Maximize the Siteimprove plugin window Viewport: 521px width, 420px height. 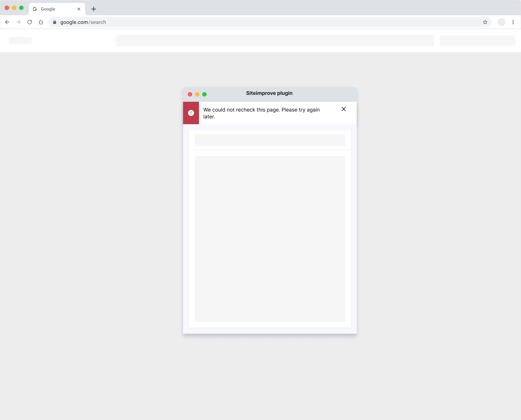pos(205,94)
